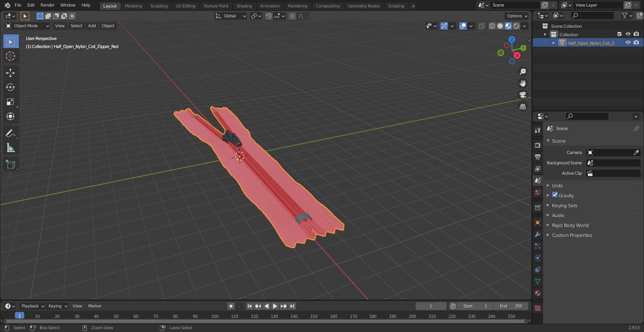This screenshot has height=332, width=644.
Task: Open the Physics properties tab
Action: [537, 258]
